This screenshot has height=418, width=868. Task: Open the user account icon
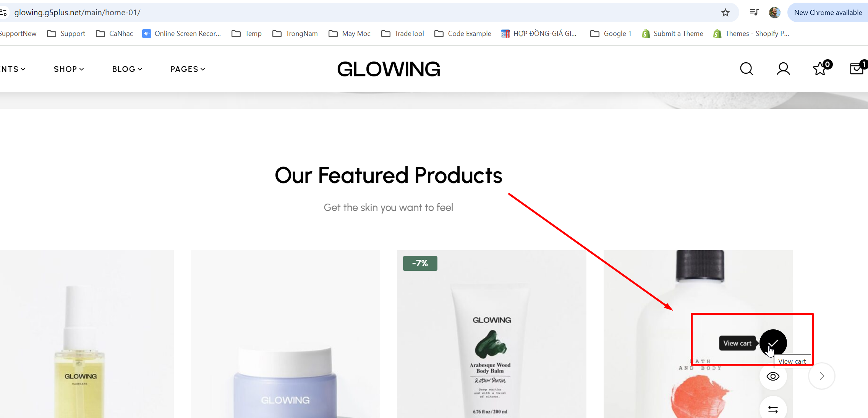(783, 69)
